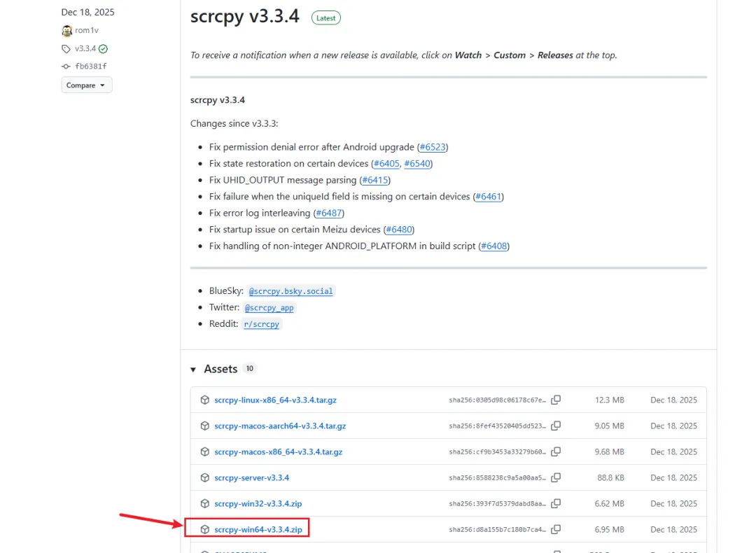Open issue #6480 link
Image resolution: width=756 pixels, height=553 pixels.
point(399,229)
